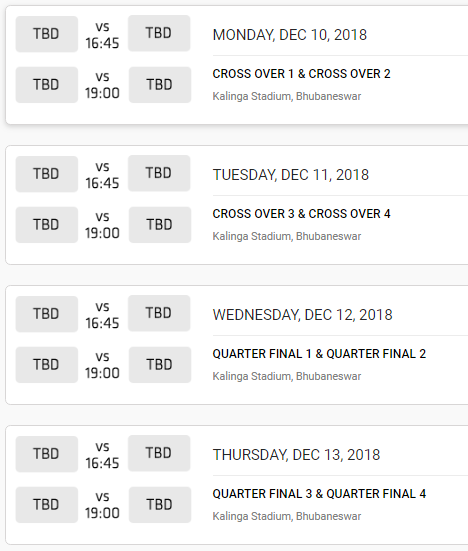Image resolution: width=468 pixels, height=551 pixels.
Task: Select Thursday 16:45 match time
Action: click(102, 463)
